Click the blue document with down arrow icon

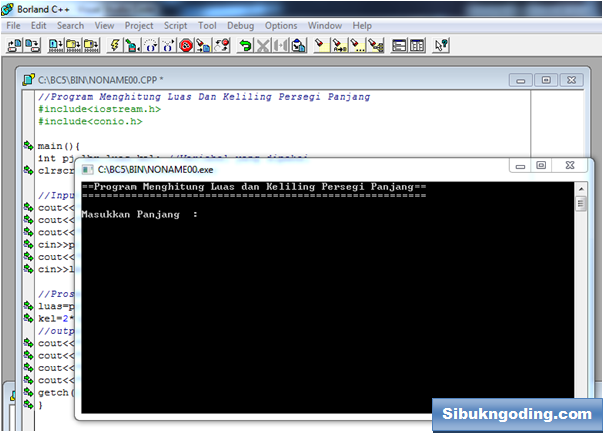click(55, 45)
